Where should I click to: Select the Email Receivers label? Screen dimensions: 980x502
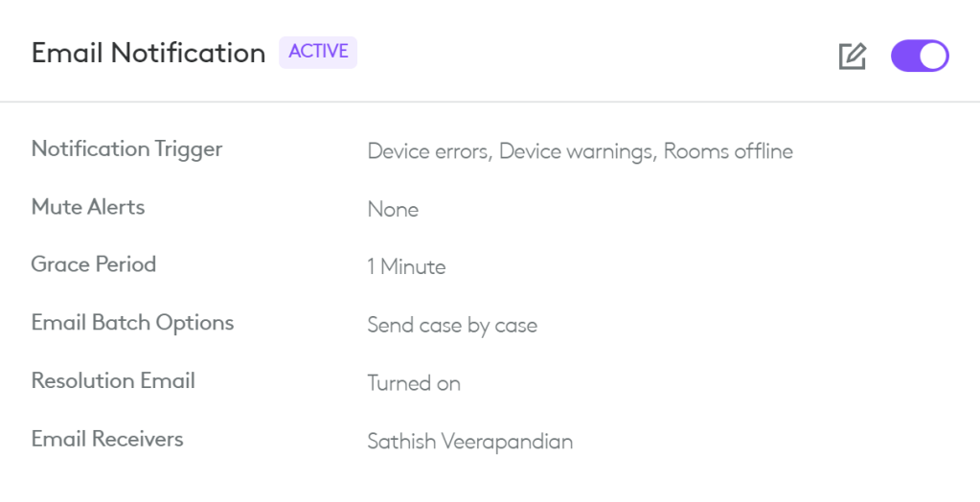click(x=107, y=439)
